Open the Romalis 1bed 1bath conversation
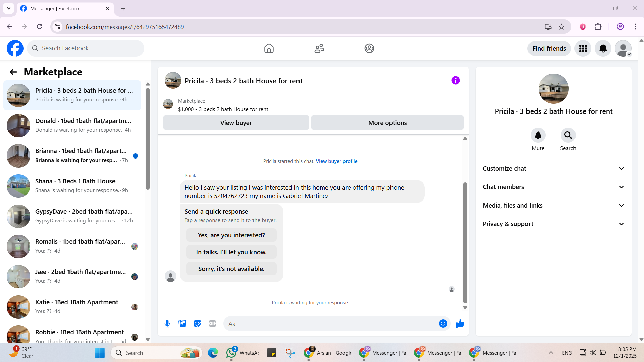This screenshot has height=362, width=644. tap(72, 246)
